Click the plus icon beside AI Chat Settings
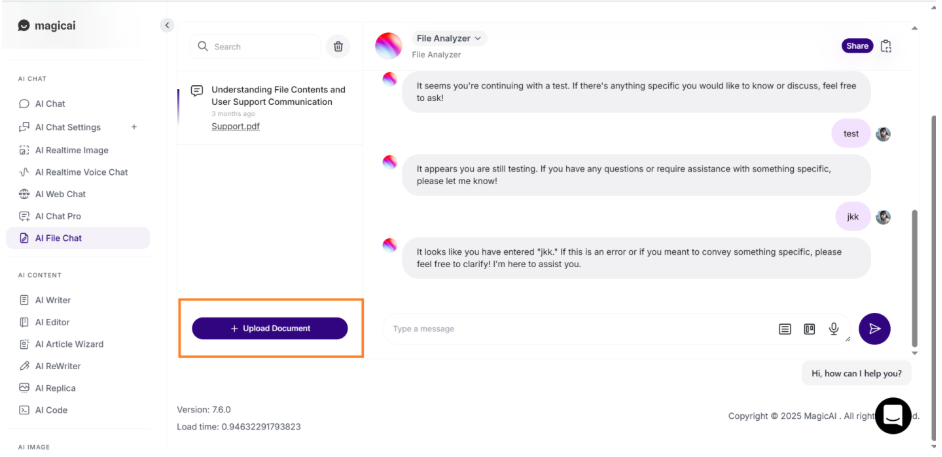This screenshot has height=457, width=942. click(x=134, y=127)
